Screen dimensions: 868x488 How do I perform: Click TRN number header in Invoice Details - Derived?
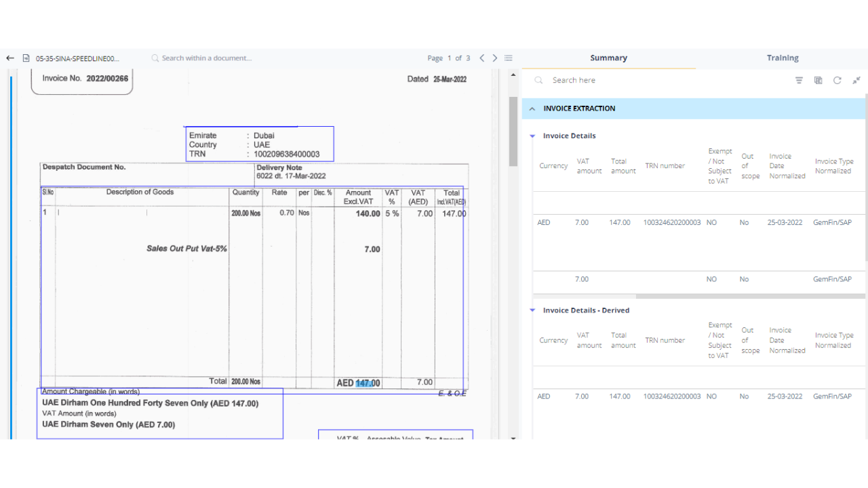pos(665,340)
